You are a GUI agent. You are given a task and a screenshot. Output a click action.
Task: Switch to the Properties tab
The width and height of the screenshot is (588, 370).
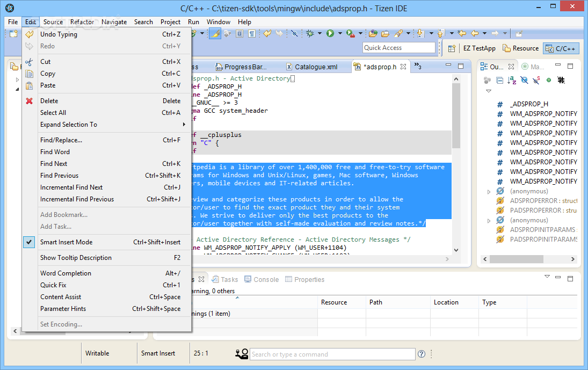304,279
